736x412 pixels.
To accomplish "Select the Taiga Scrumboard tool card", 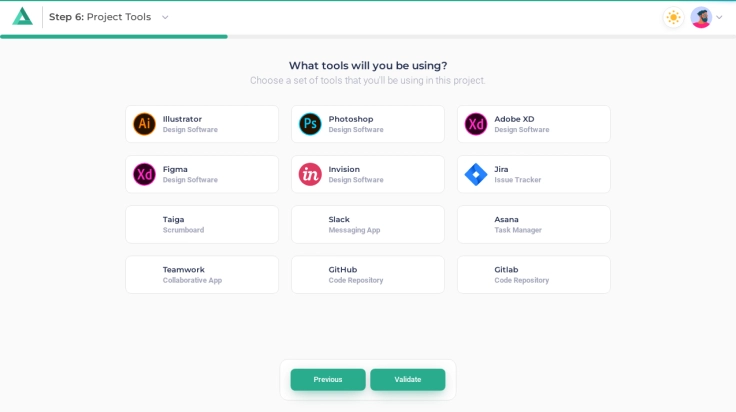I will [202, 224].
